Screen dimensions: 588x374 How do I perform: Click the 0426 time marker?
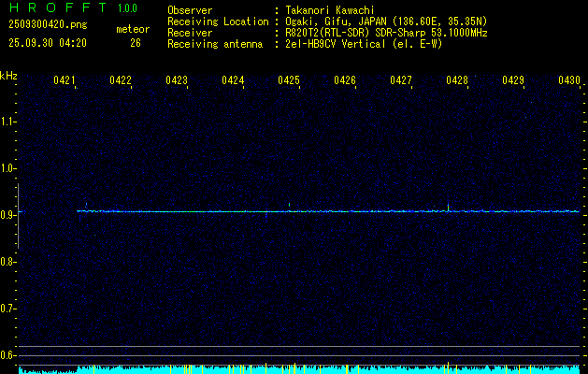tap(345, 80)
